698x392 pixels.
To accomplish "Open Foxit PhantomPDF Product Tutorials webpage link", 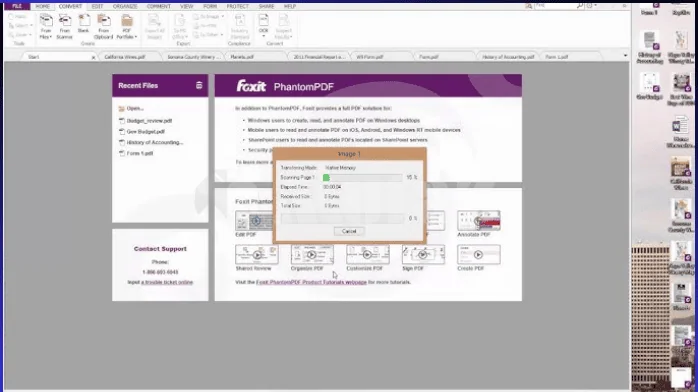I will tap(311, 282).
